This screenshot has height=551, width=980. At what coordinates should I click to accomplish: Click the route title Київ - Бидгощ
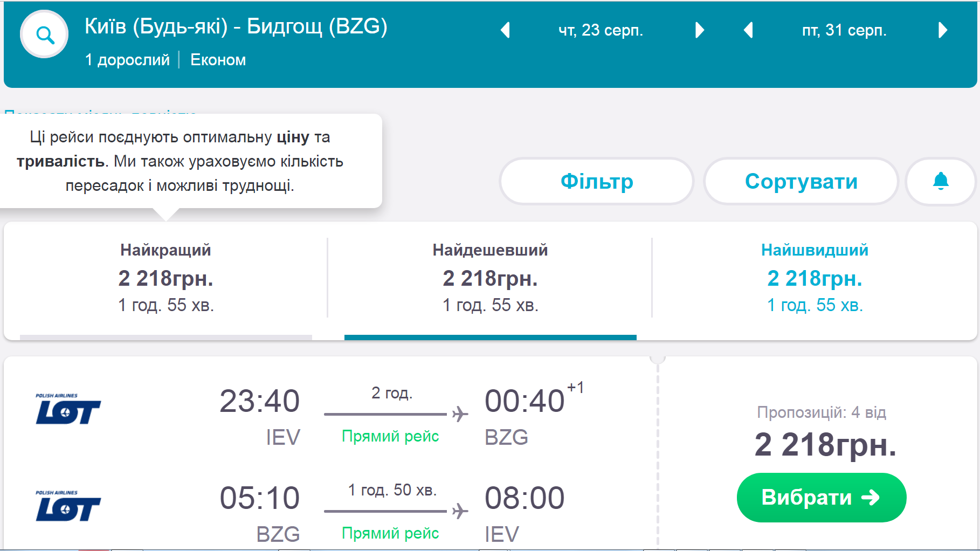236,26
